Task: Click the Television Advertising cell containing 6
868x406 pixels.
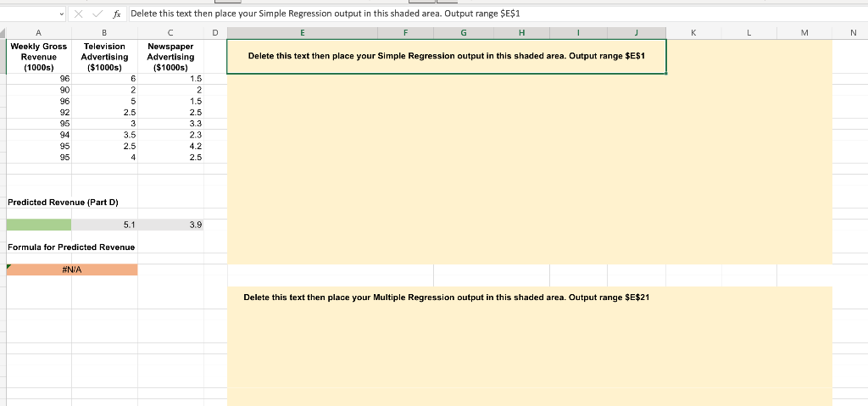Action: [x=104, y=79]
